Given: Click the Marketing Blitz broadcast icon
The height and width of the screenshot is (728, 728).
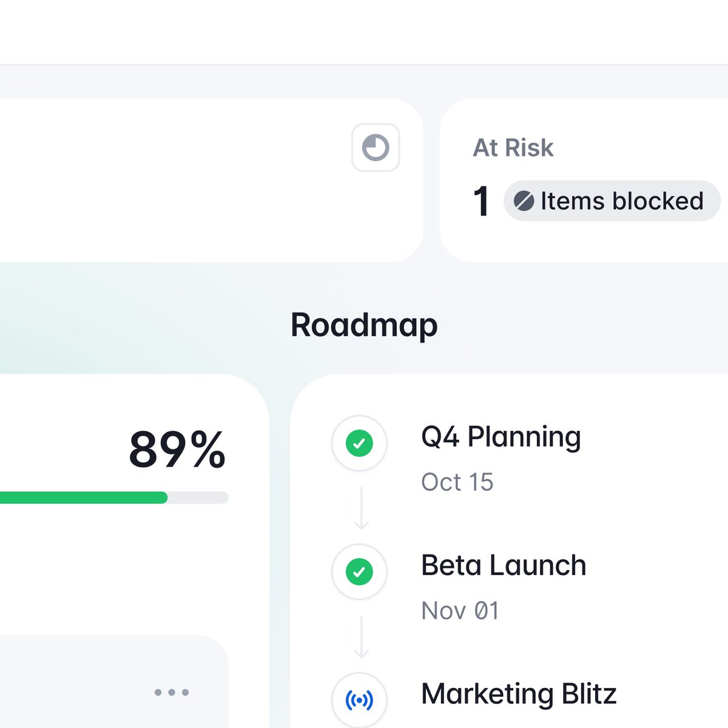Looking at the screenshot, I should click(x=359, y=700).
